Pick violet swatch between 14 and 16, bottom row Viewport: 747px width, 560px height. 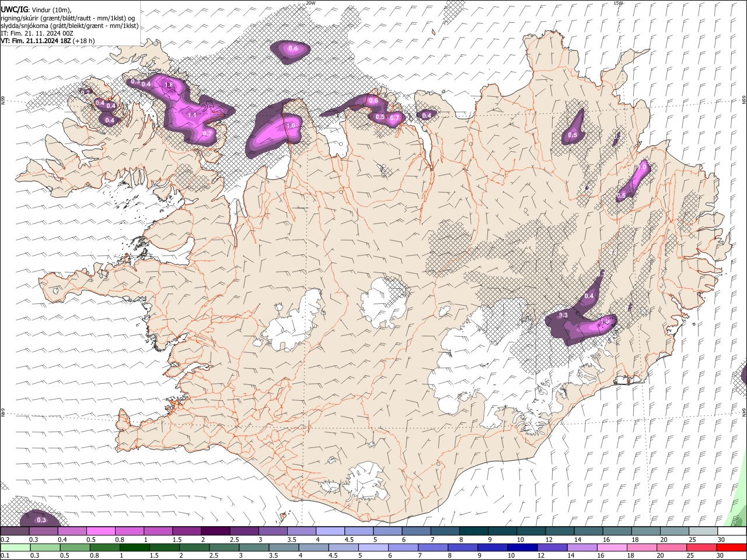[582, 547]
